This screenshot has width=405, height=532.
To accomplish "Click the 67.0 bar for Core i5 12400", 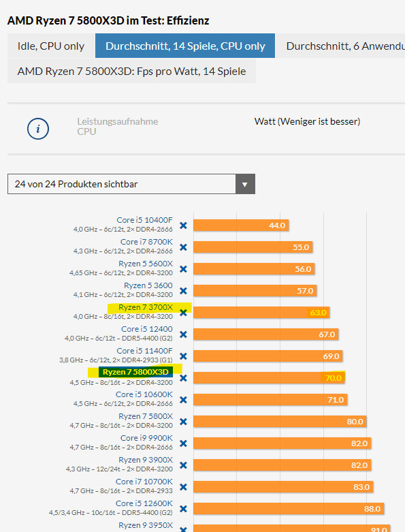I will tap(266, 334).
